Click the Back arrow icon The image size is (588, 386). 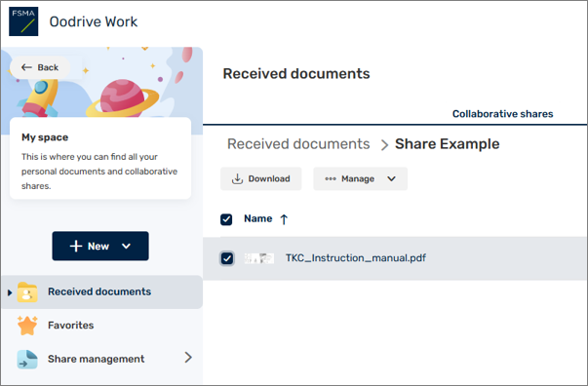click(x=26, y=67)
